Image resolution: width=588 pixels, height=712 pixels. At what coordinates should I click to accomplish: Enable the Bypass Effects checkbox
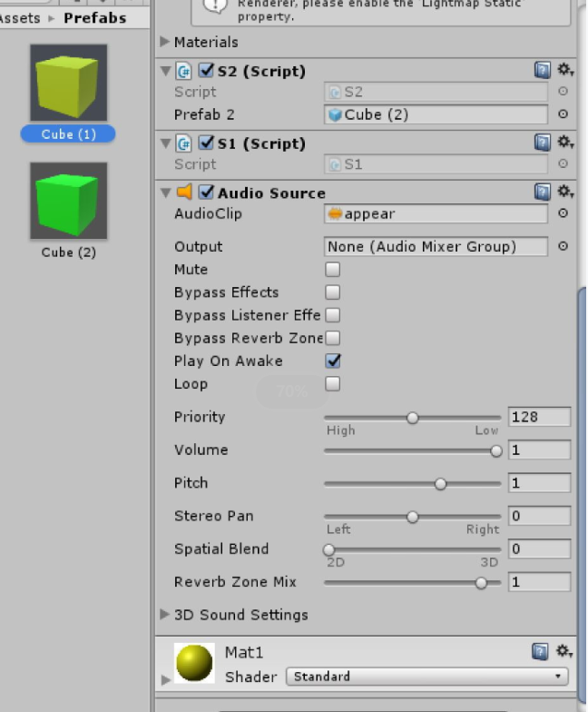tap(332, 292)
